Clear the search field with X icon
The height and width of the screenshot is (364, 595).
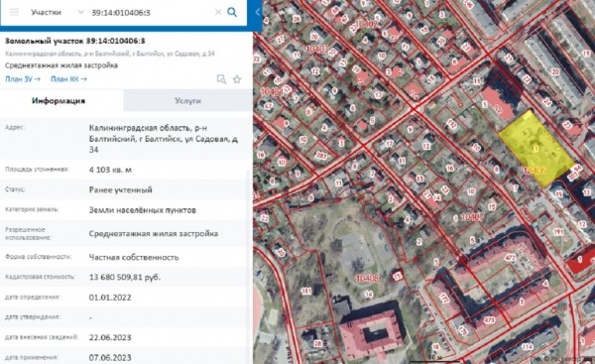[218, 12]
